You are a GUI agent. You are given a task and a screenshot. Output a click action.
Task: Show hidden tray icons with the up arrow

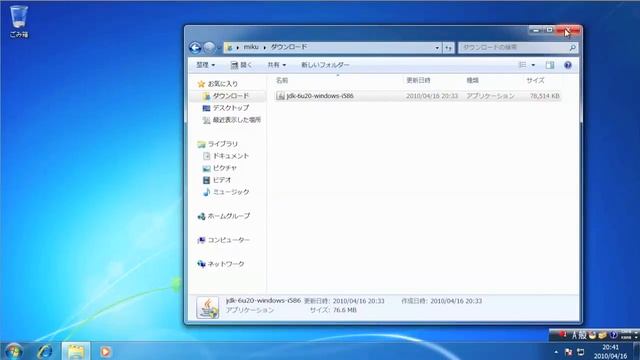[556, 352]
